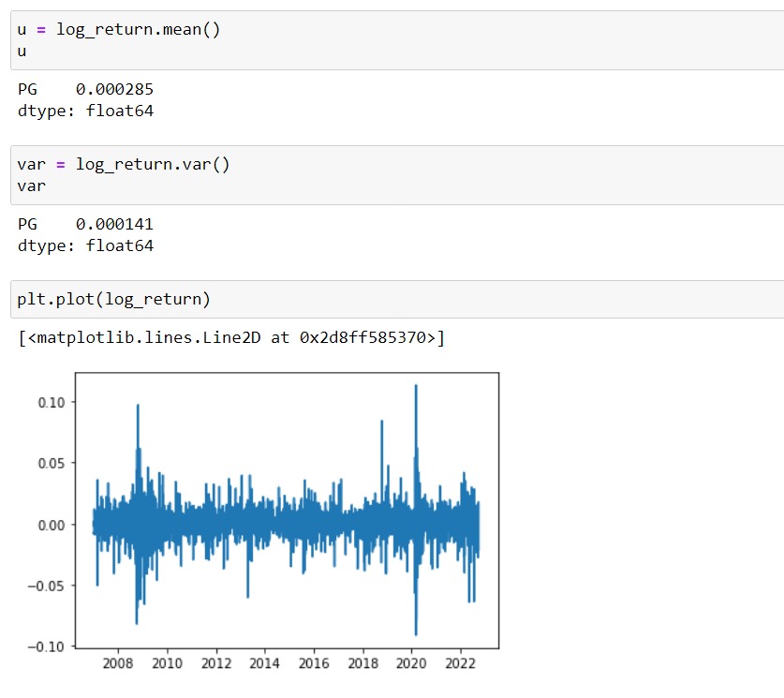The width and height of the screenshot is (784, 698).
Task: Click the 0.00 y-axis label on plot
Action: point(52,525)
